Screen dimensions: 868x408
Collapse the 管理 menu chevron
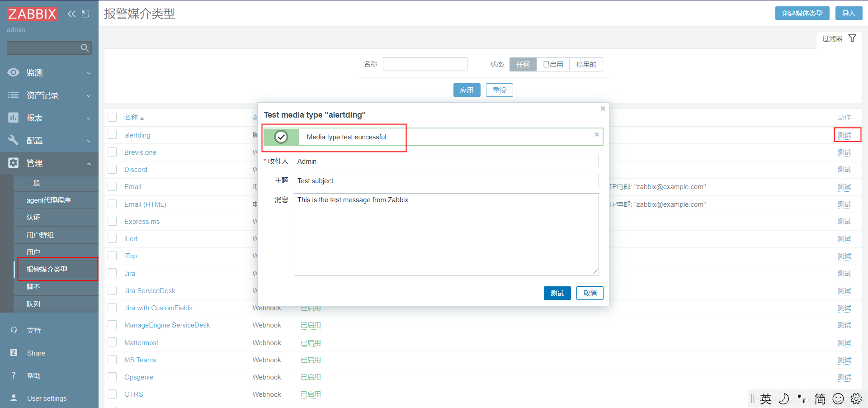pos(89,164)
